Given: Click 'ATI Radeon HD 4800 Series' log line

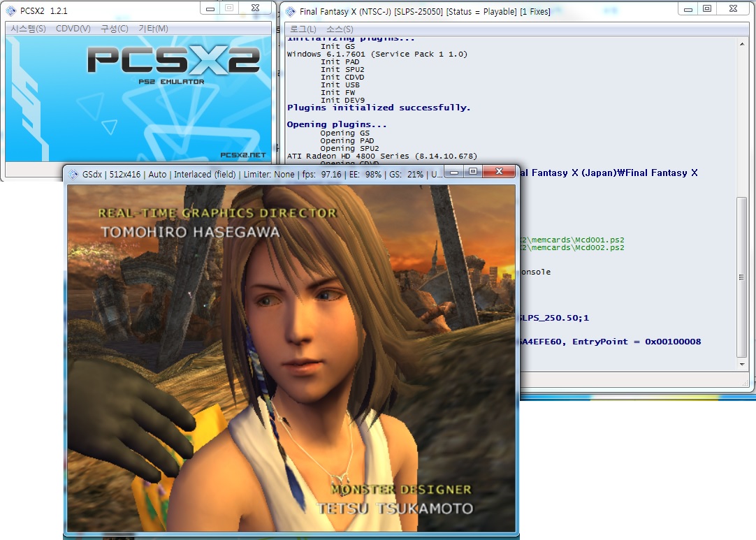Looking at the screenshot, I should [x=382, y=156].
